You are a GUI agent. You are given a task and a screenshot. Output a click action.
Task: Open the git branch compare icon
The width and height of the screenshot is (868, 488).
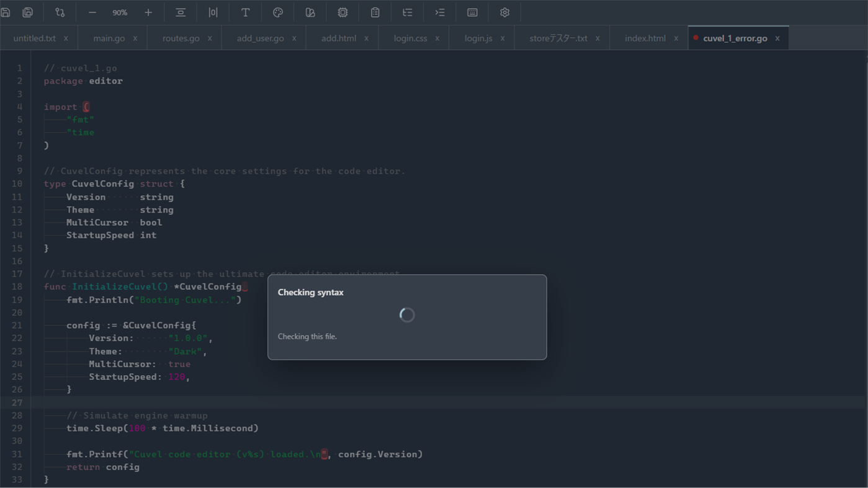60,12
